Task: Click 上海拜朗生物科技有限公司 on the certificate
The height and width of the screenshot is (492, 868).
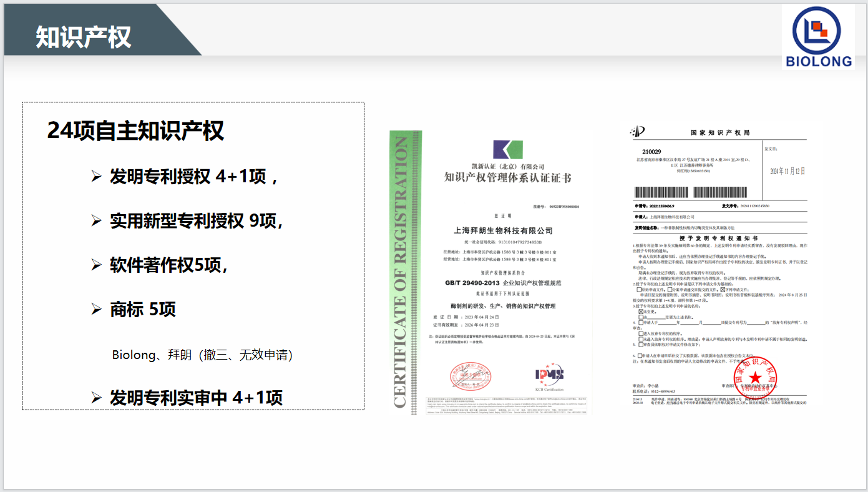Action: [503, 230]
